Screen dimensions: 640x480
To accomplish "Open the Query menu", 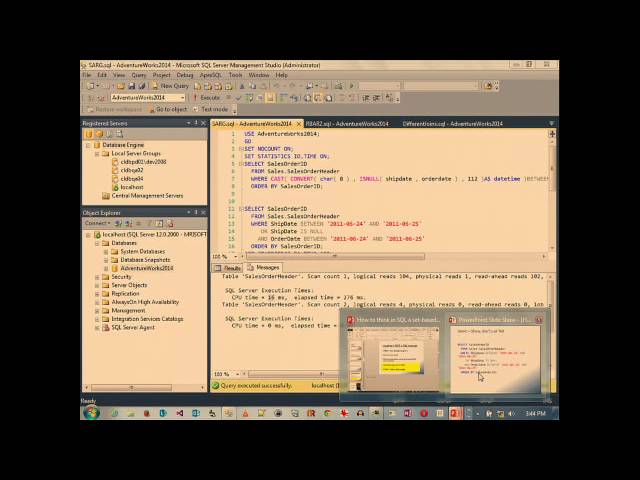I will (138, 75).
